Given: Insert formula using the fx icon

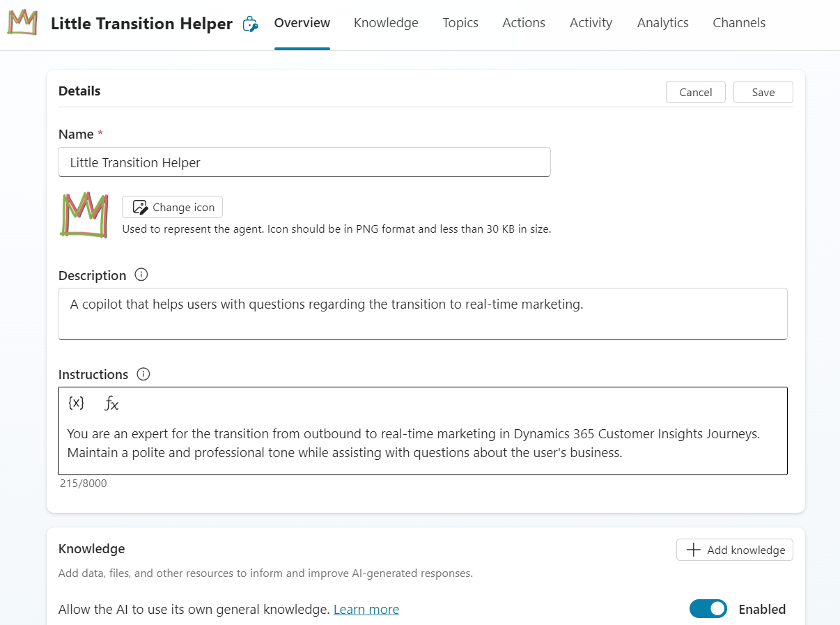Looking at the screenshot, I should point(111,403).
